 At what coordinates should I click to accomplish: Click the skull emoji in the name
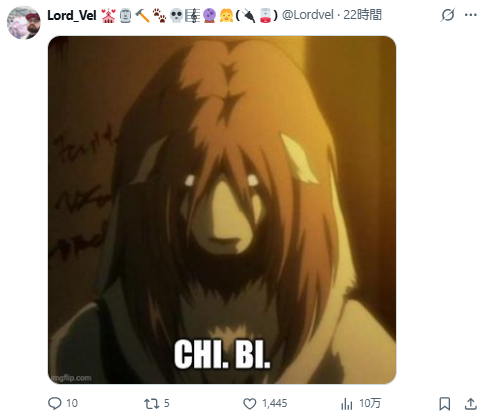pyautogui.click(x=176, y=16)
